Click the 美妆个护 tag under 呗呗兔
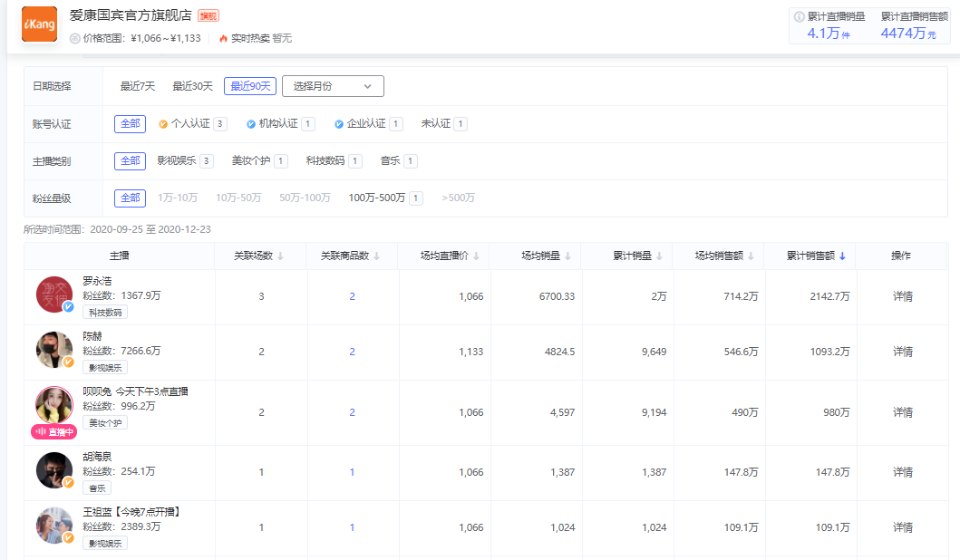 [105, 423]
